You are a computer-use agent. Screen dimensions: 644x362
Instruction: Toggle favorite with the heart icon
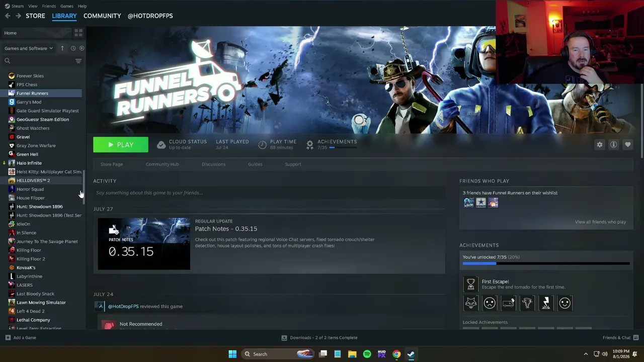[x=627, y=144]
